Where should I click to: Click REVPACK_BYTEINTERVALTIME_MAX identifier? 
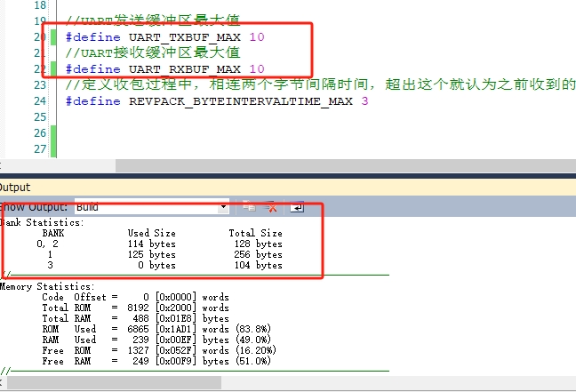240,101
